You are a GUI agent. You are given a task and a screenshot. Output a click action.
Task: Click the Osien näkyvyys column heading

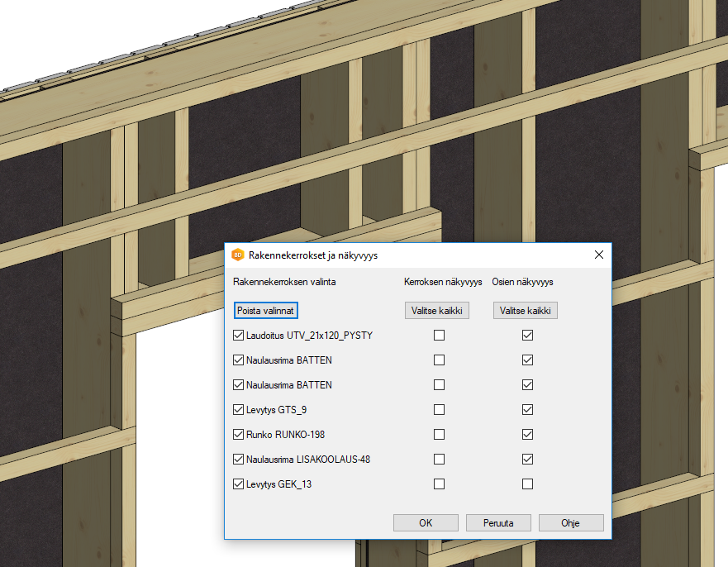pos(523,282)
